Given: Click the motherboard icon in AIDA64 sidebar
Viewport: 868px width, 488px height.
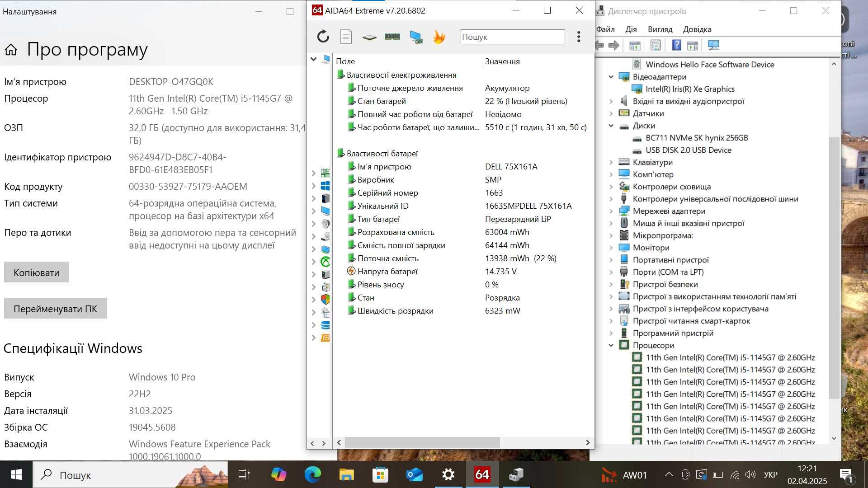Looking at the screenshot, I should 325,173.
